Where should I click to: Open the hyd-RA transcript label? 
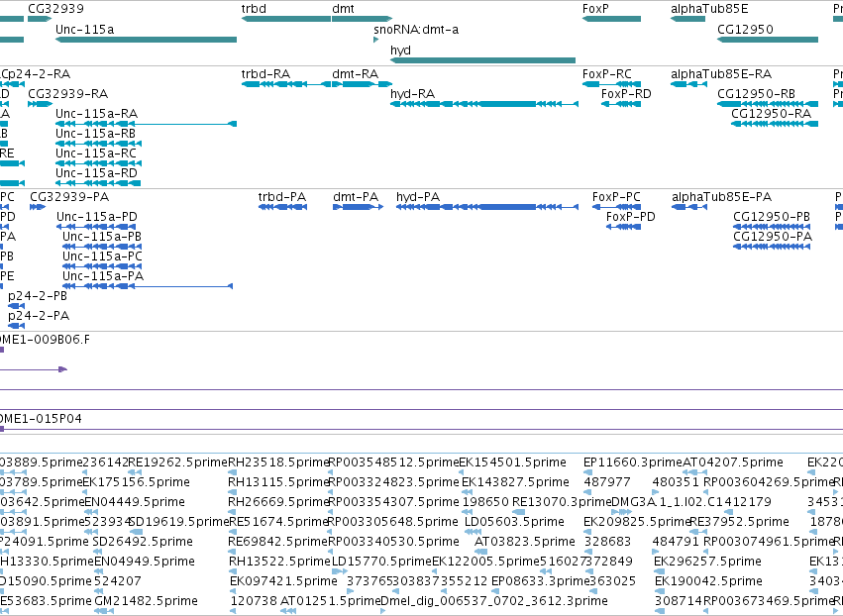tap(412, 93)
